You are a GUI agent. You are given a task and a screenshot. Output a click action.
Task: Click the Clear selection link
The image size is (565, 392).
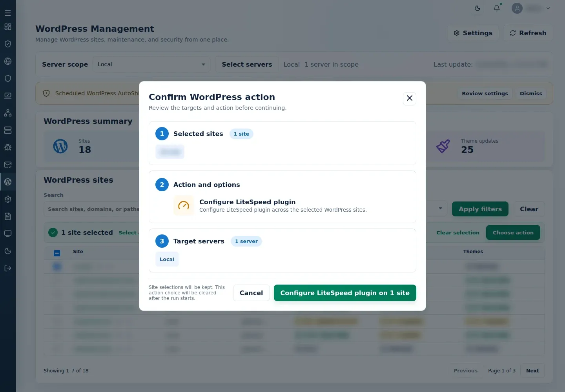458,232
